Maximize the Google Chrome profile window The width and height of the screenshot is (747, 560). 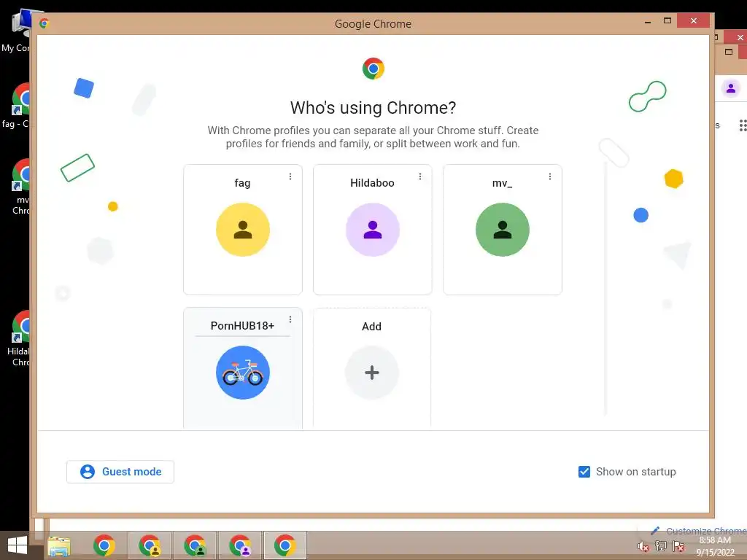(667, 21)
